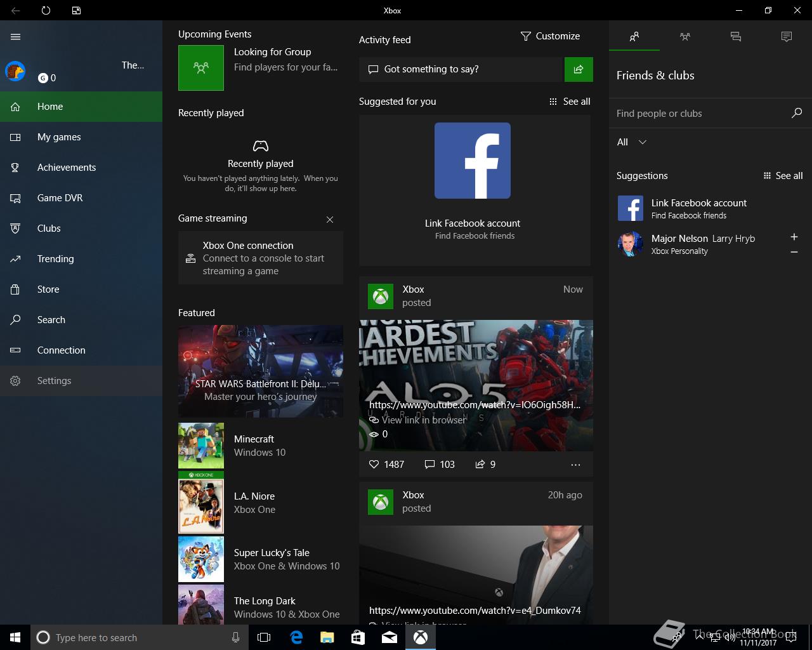Open Windows Start menu
The image size is (812, 650).
pyautogui.click(x=15, y=637)
